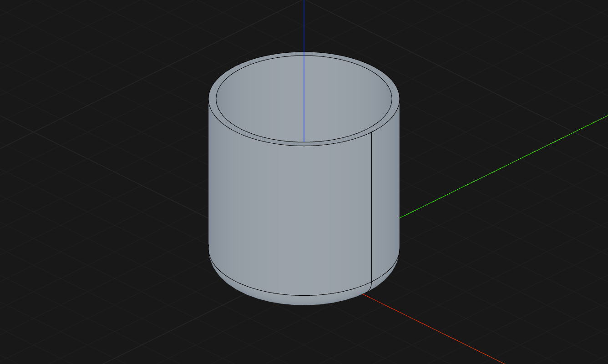Click where the red axis emerges under the cup
Image resolution: width=608 pixels, height=364 pixels.
[363, 294]
